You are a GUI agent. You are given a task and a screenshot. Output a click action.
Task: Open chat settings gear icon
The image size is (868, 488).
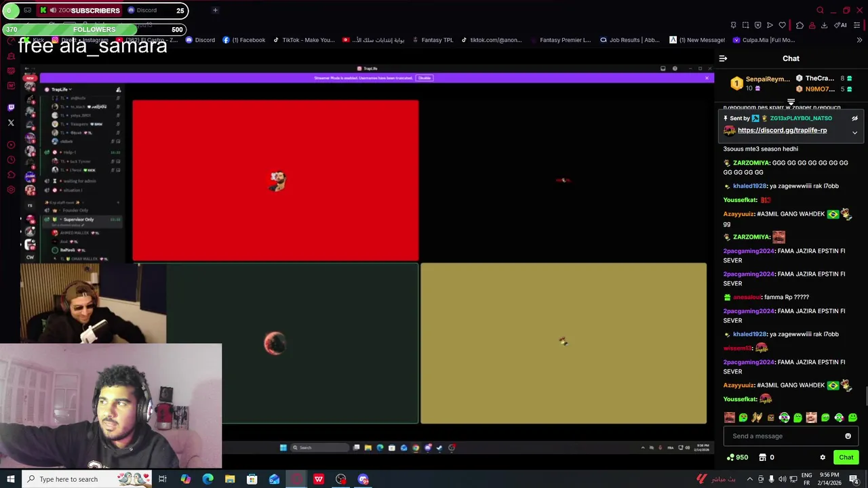823,457
